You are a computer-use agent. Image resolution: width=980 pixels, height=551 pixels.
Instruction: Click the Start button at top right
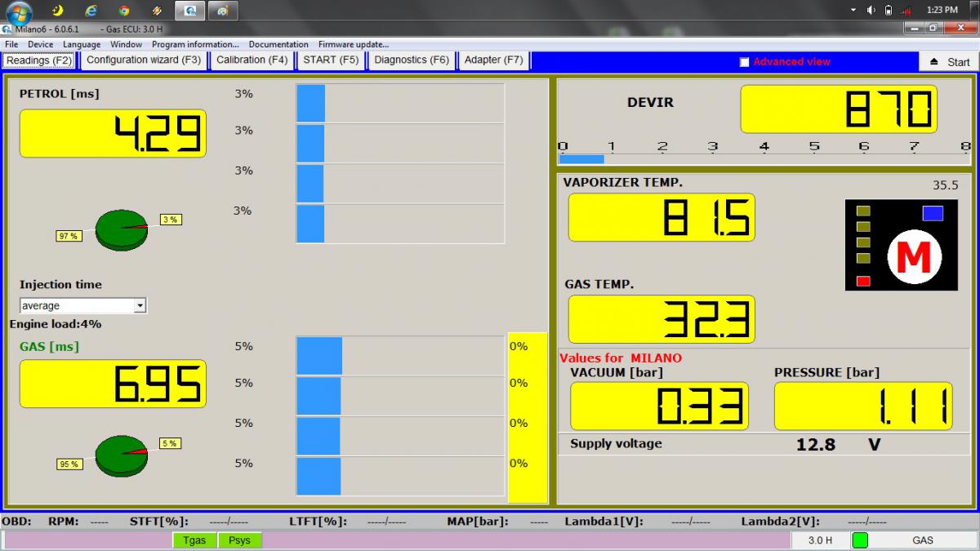coord(949,62)
